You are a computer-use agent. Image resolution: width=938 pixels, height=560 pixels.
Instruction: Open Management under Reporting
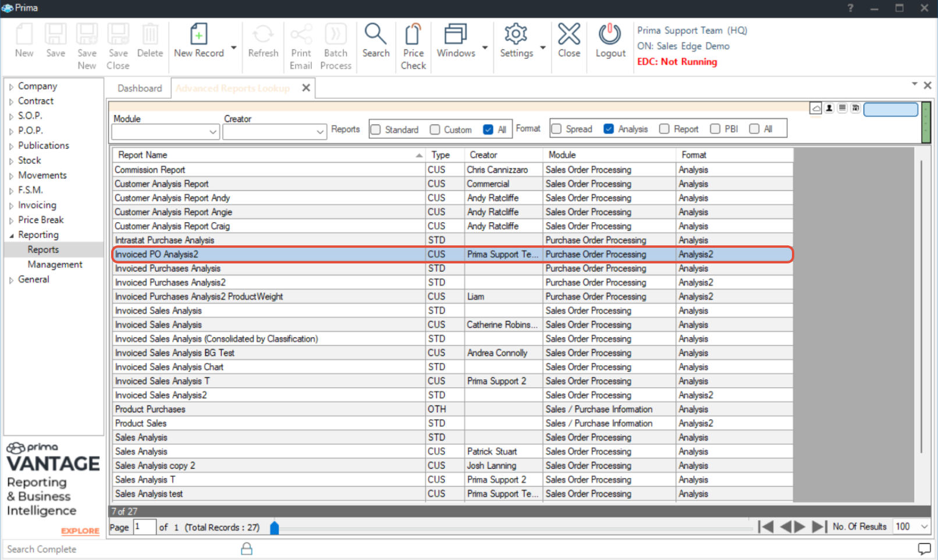[55, 265]
